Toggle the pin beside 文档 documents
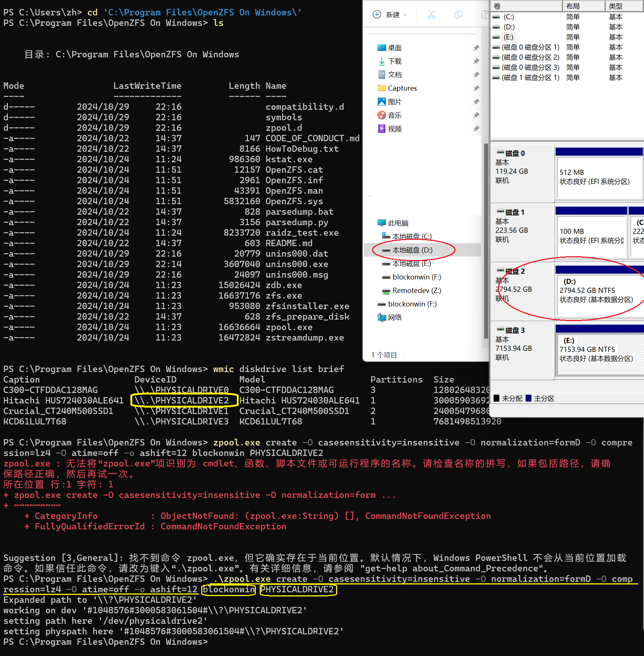The image size is (644, 656). [476, 75]
